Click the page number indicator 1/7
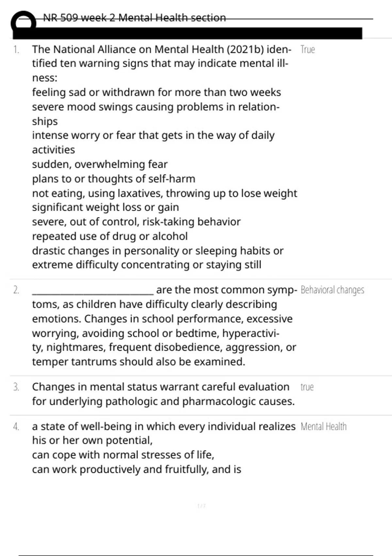The width and height of the screenshot is (392, 556). coord(202,506)
